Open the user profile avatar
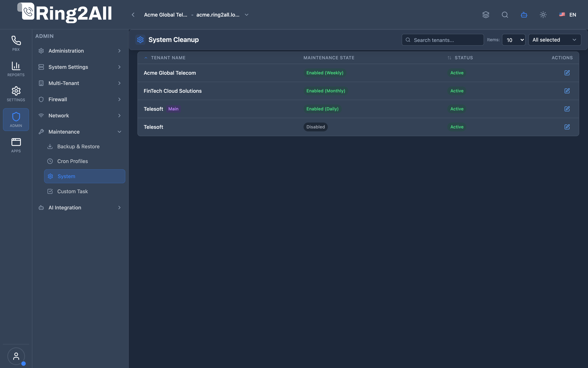 [x=16, y=356]
